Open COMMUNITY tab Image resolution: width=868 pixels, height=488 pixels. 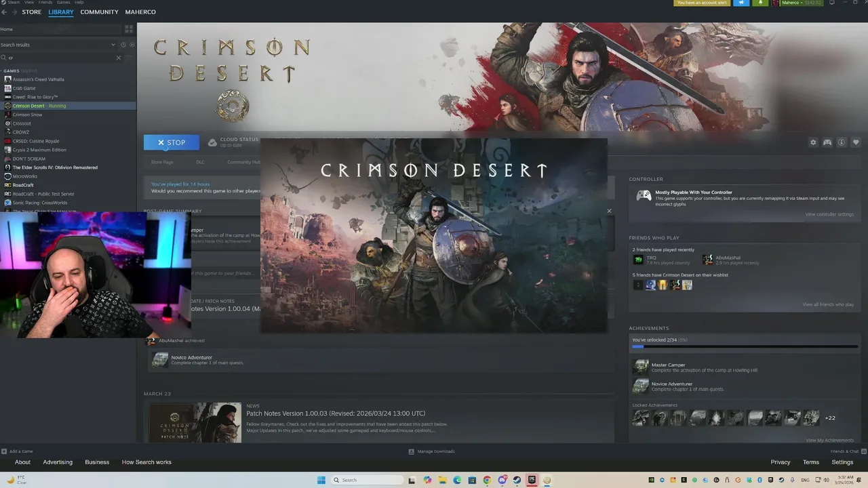click(x=99, y=12)
